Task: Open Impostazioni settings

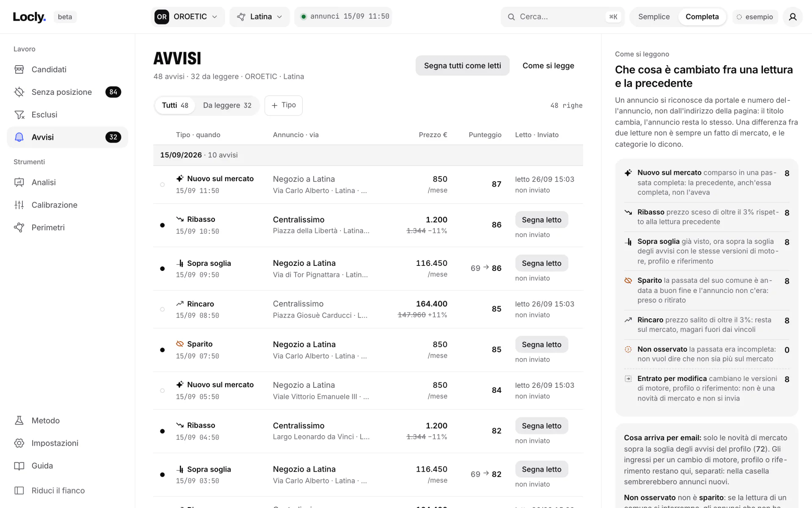Action: [x=67, y=443]
